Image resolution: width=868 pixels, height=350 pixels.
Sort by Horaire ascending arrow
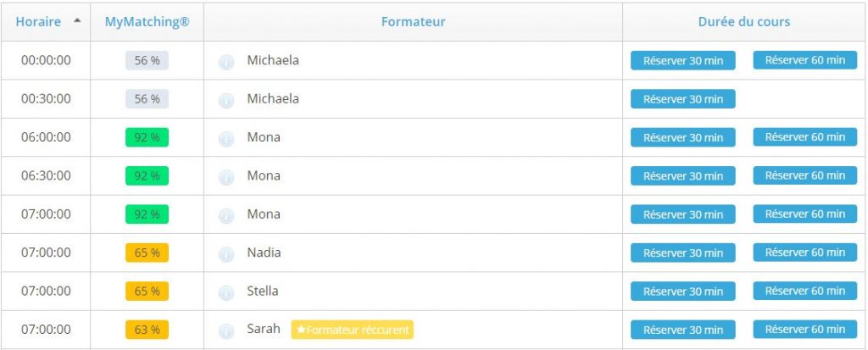pos(77,20)
